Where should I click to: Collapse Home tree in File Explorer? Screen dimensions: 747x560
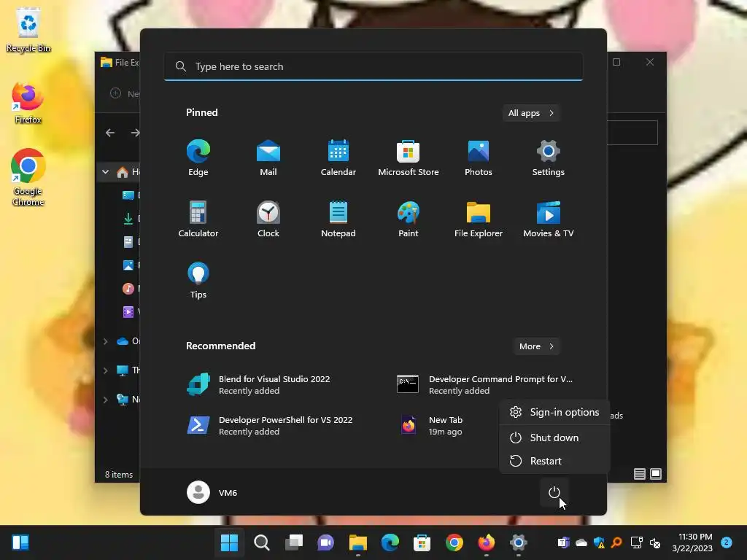click(x=105, y=172)
